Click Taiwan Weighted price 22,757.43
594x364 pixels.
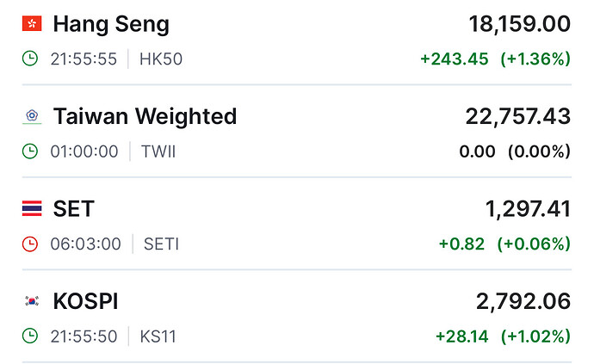point(519,116)
